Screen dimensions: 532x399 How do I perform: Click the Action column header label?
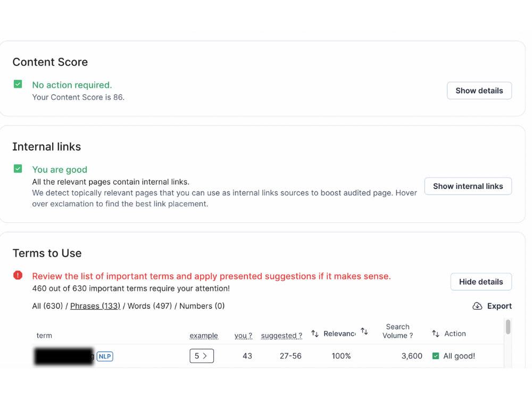455,334
